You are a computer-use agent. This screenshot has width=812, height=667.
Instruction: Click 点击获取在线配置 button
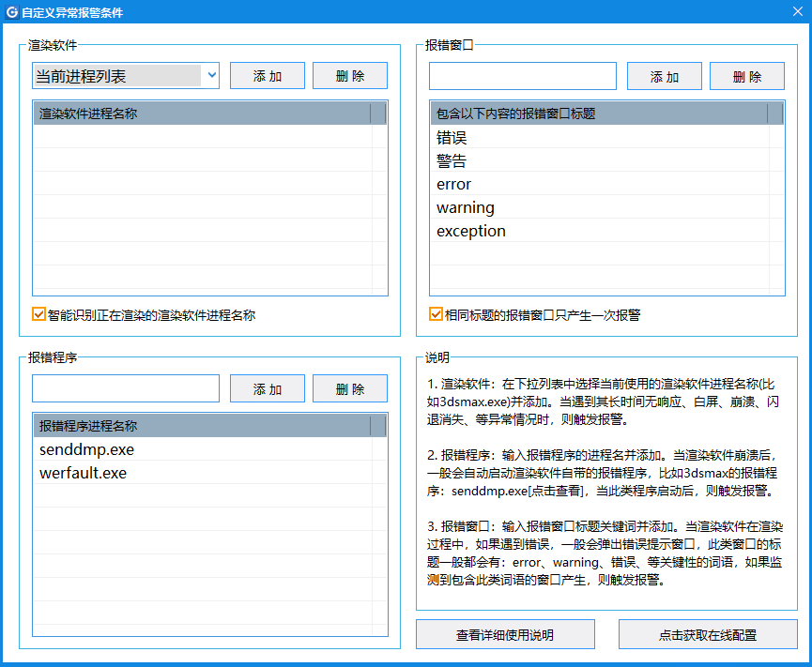click(x=708, y=634)
